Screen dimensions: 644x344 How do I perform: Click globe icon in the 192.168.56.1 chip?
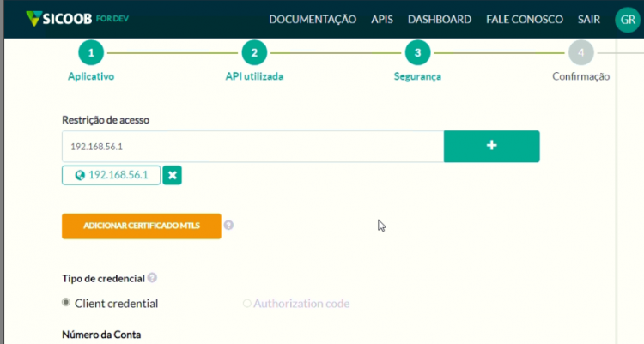point(80,175)
